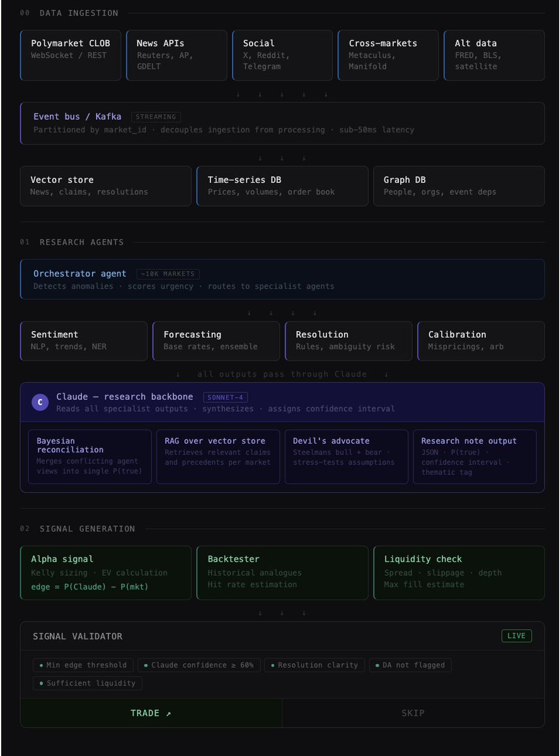Image resolution: width=559 pixels, height=756 pixels.
Task: Toggle the Min edge threshold chip
Action: [83, 665]
